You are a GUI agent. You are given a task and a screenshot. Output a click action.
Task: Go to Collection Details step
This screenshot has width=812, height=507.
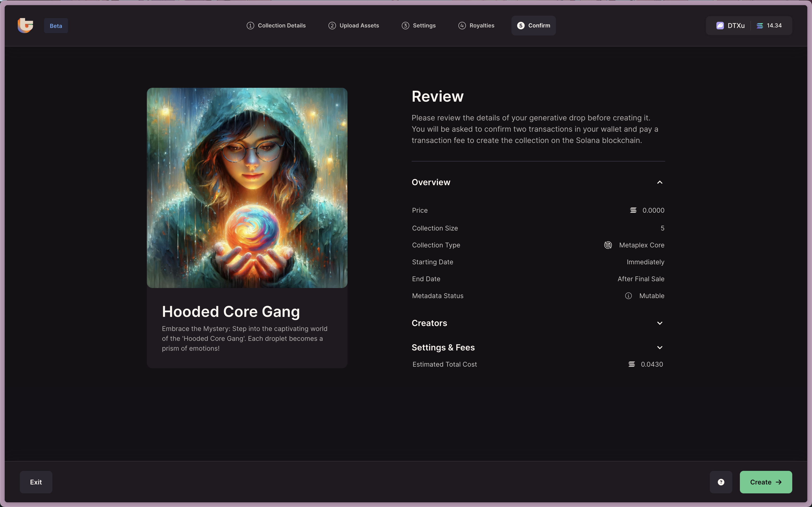pos(276,26)
